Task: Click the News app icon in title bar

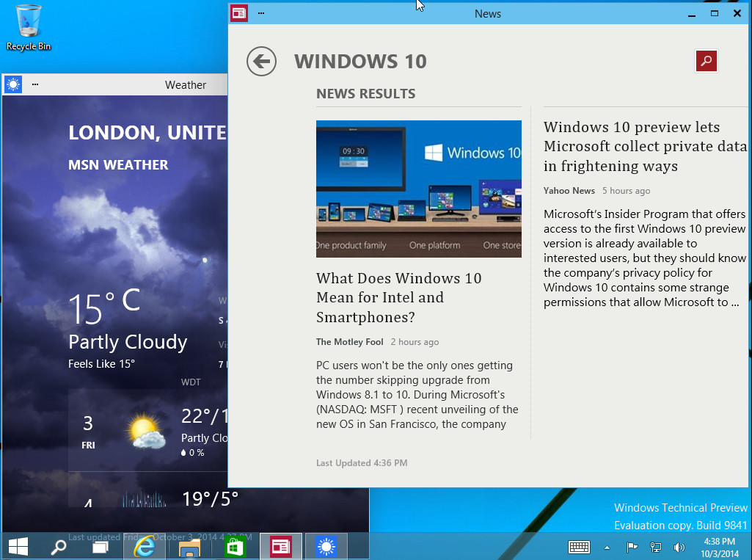Action: click(239, 13)
